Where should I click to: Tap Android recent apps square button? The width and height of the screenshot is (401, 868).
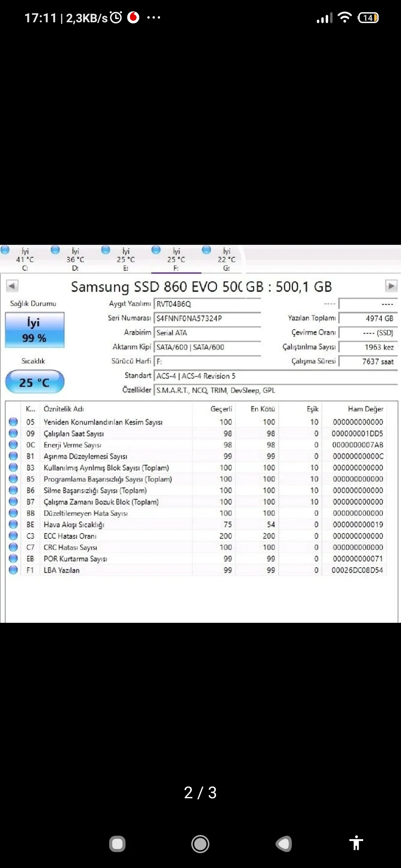(117, 844)
